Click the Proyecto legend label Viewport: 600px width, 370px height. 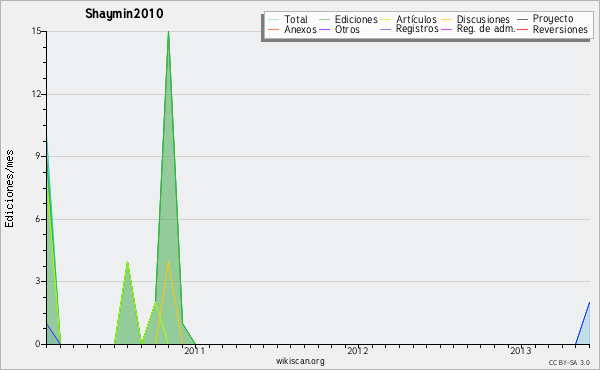coord(553,19)
